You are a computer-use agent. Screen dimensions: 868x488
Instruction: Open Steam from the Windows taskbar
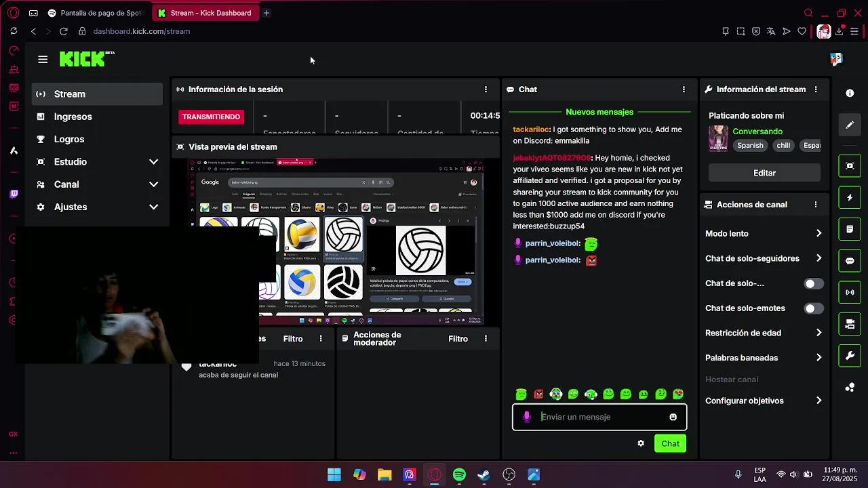click(484, 475)
